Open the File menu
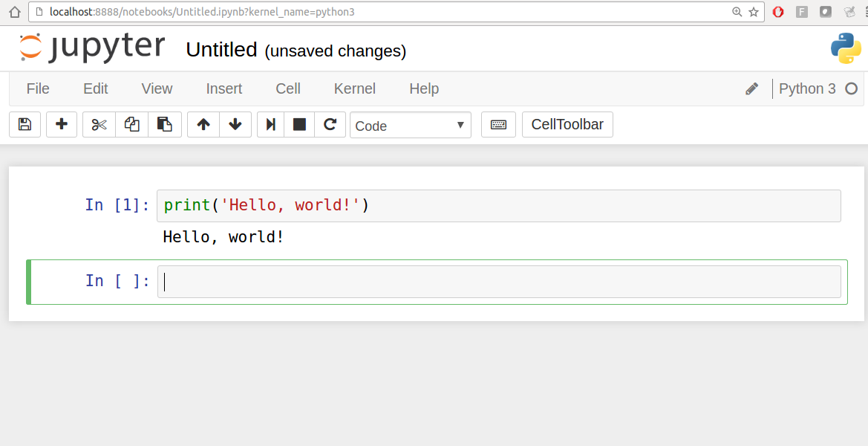The width and height of the screenshot is (868, 446). (x=38, y=88)
